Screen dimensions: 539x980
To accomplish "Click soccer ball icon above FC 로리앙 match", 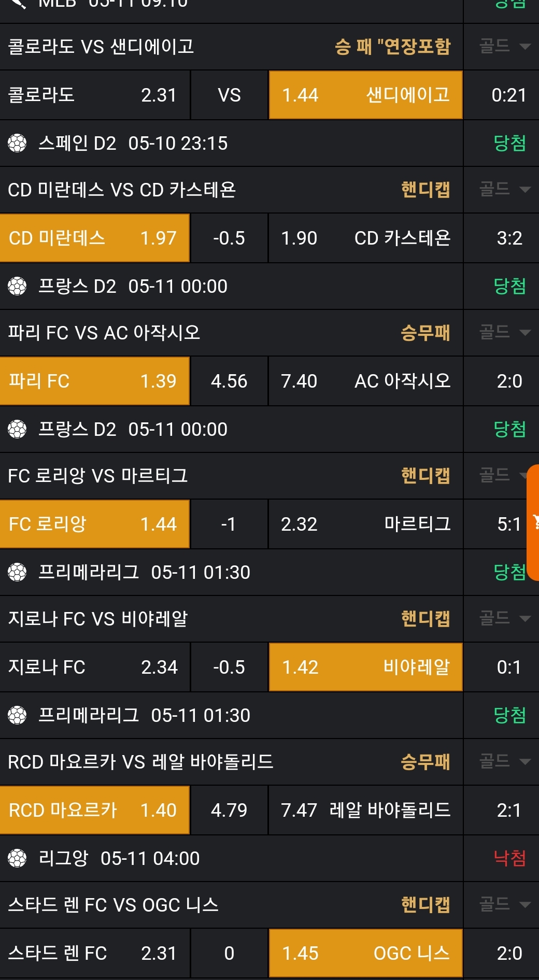I will (17, 429).
